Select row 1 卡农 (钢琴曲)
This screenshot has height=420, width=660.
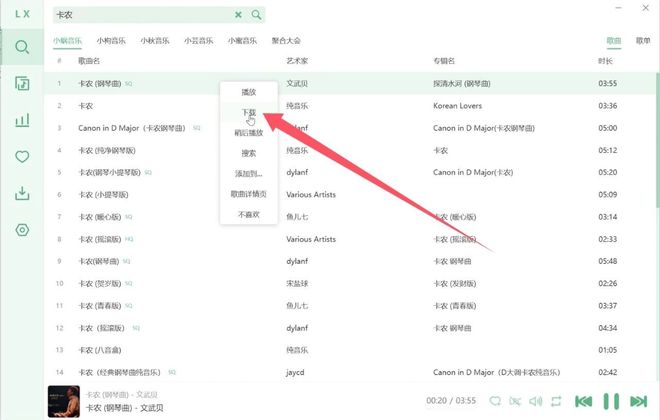[x=350, y=83]
